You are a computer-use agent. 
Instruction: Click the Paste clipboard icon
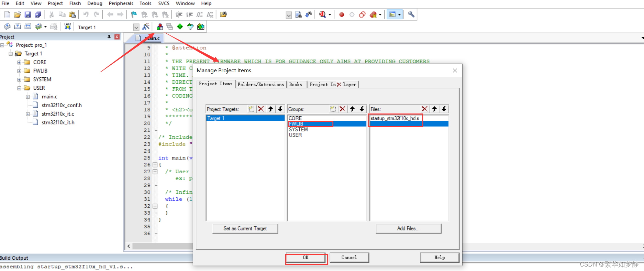coord(72,14)
